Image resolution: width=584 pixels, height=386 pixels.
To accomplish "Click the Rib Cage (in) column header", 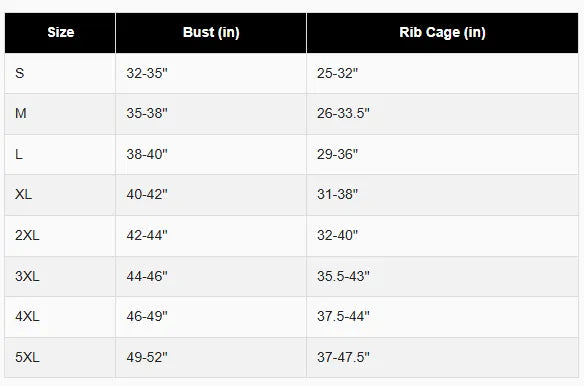I will (x=442, y=33).
